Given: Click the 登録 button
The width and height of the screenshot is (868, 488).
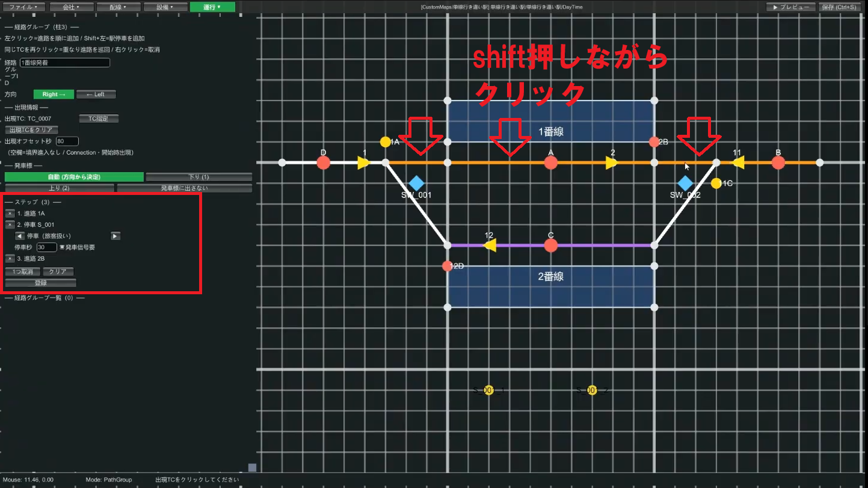Looking at the screenshot, I should 40,283.
